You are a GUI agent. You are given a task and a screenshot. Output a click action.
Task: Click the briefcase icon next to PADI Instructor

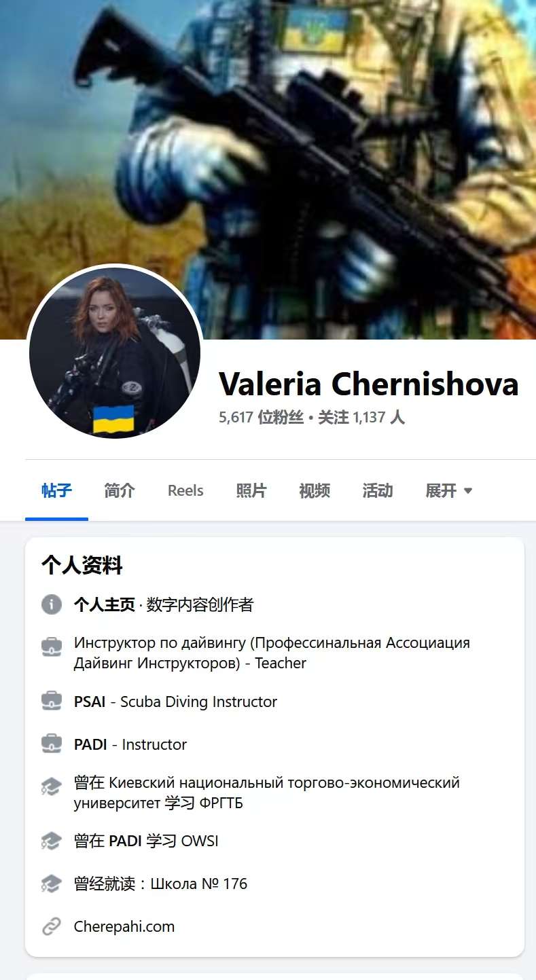(52, 744)
